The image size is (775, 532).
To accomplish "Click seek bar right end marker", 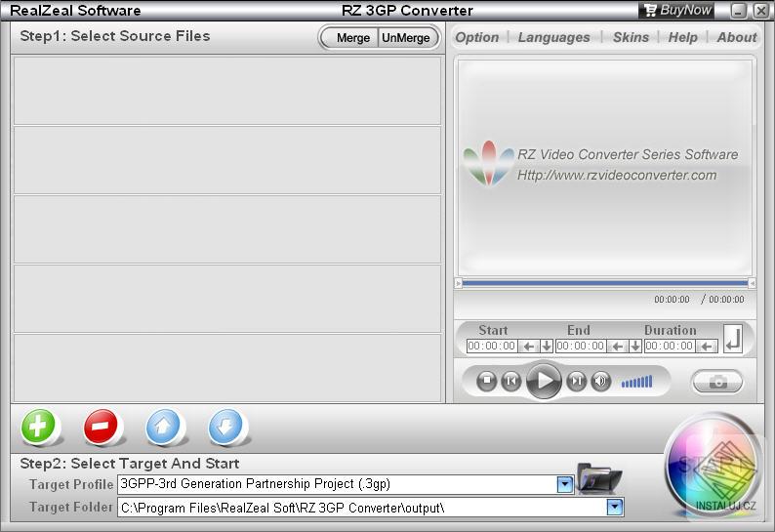I will coord(752,283).
